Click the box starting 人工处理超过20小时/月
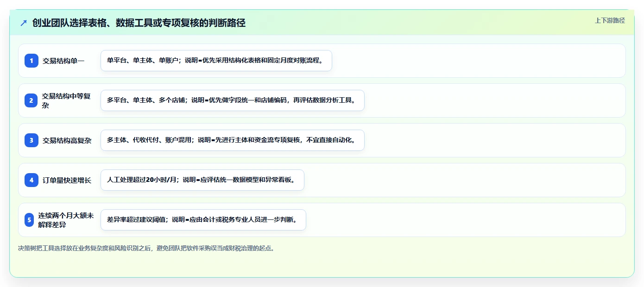The width and height of the screenshot is (644, 287). [202, 180]
